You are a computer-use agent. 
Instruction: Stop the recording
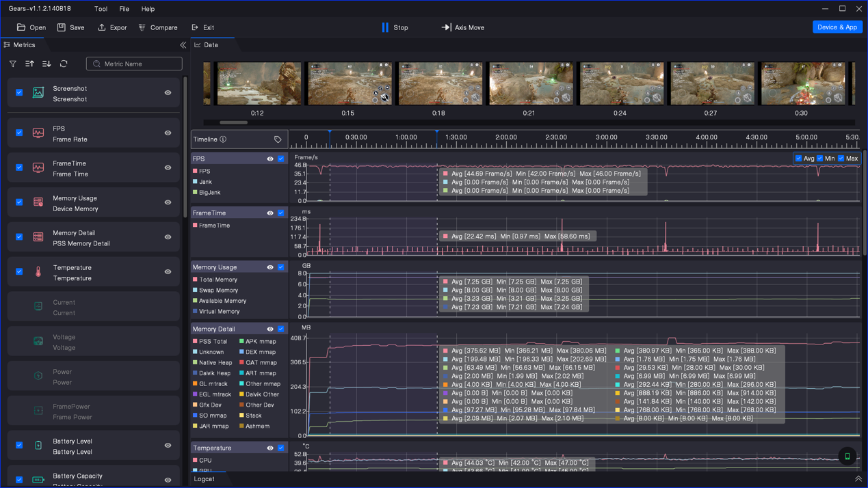[395, 27]
